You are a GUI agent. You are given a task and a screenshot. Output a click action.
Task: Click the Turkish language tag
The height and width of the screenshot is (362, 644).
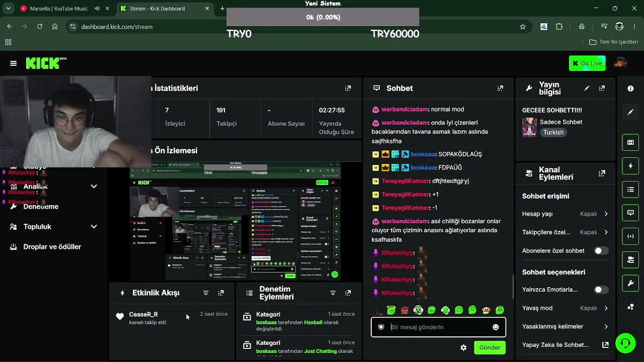tap(553, 132)
